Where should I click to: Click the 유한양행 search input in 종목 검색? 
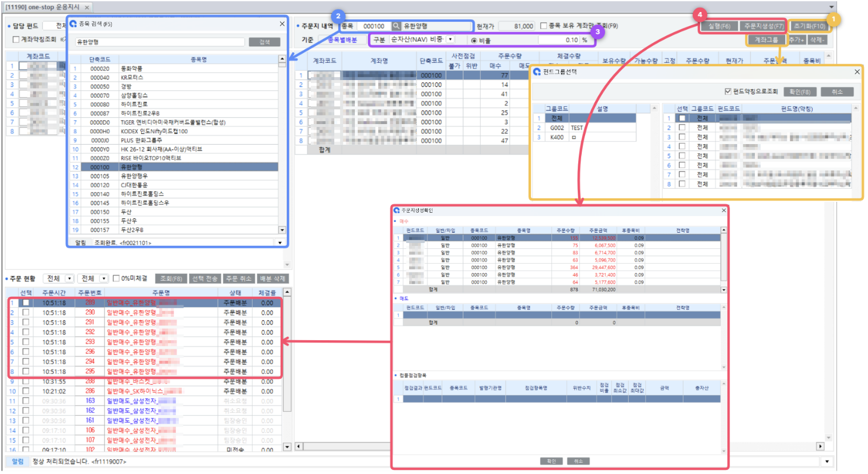tap(160, 42)
